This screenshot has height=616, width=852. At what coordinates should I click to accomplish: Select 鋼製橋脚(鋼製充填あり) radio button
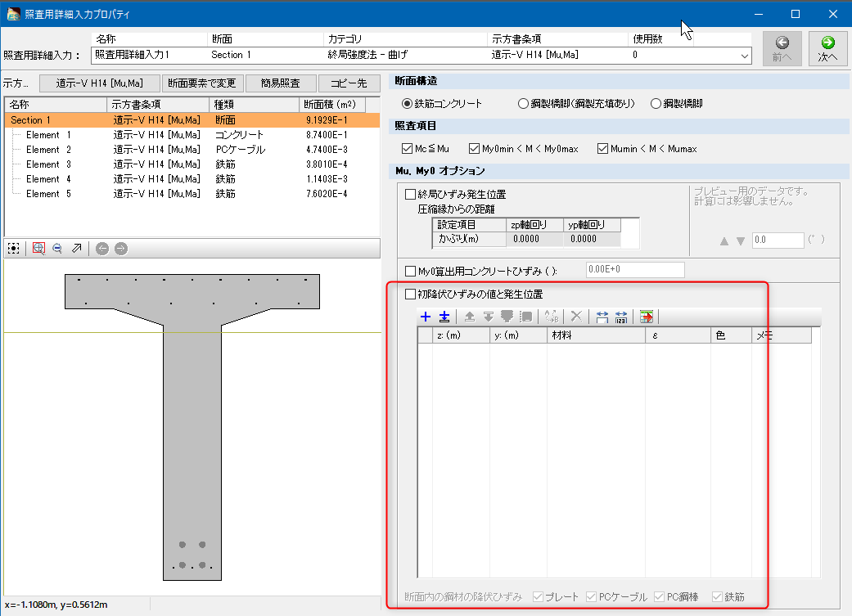point(523,104)
